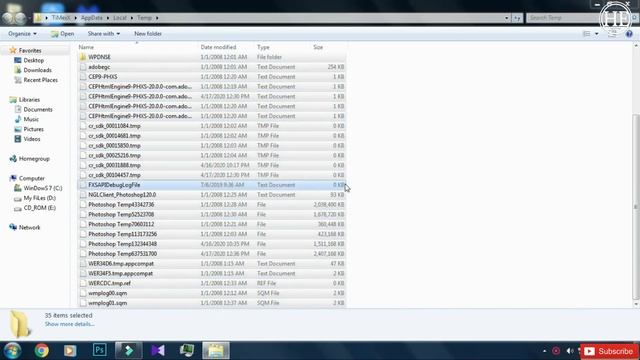
Task: Open Downloads in the sidebar
Action: point(37,70)
